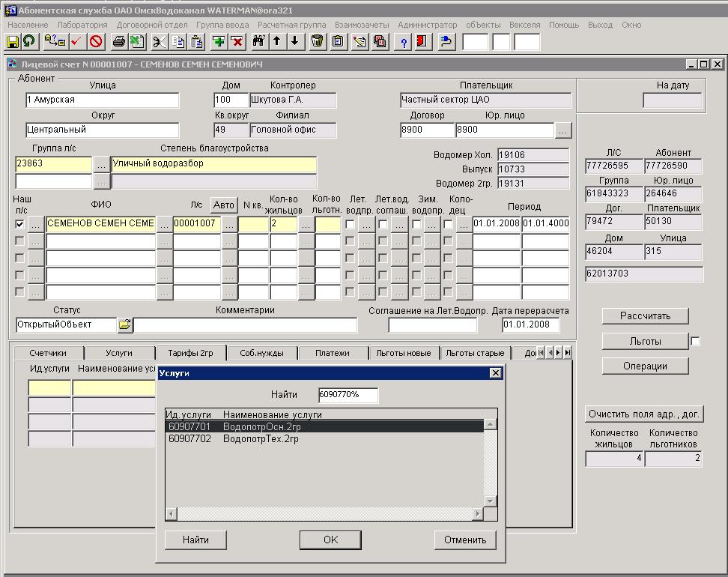Click the scissors cut icon
The image size is (728, 577).
[x=160, y=41]
